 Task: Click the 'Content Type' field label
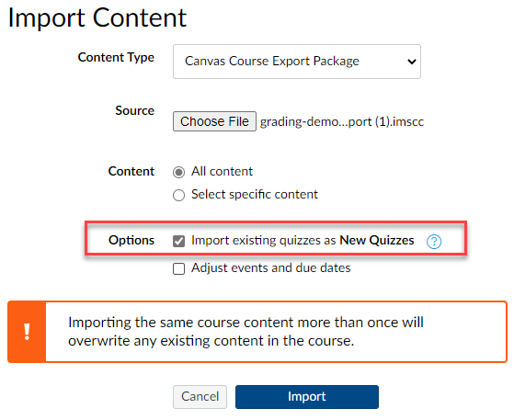coord(116,58)
